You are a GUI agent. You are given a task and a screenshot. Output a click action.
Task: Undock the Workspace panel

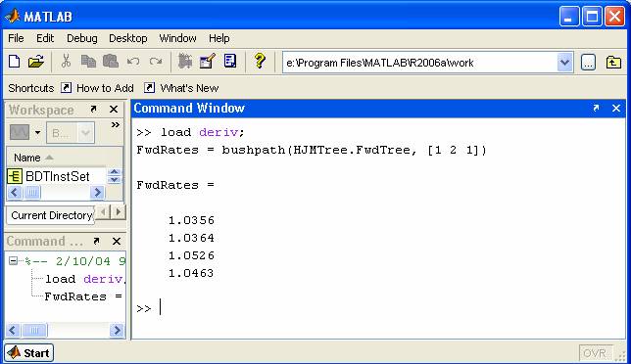click(93, 109)
